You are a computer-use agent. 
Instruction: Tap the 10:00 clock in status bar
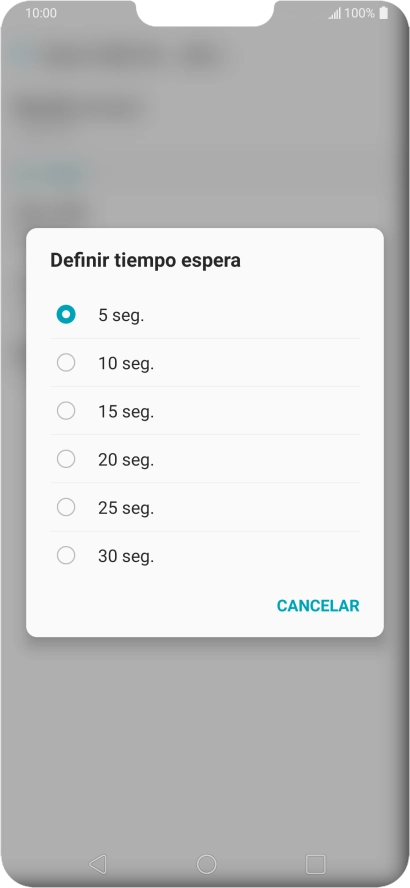41,13
